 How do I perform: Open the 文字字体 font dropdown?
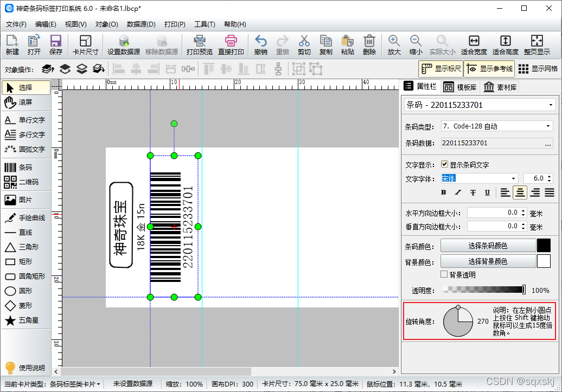point(480,178)
